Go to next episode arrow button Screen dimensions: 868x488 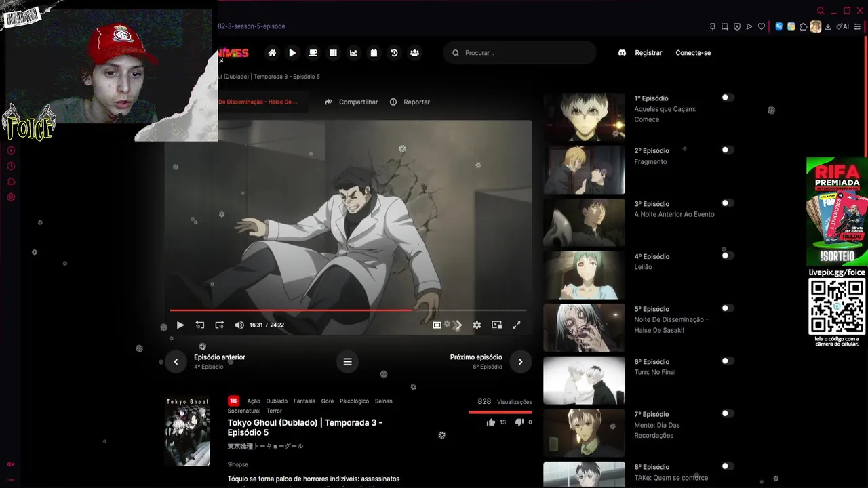click(x=520, y=361)
